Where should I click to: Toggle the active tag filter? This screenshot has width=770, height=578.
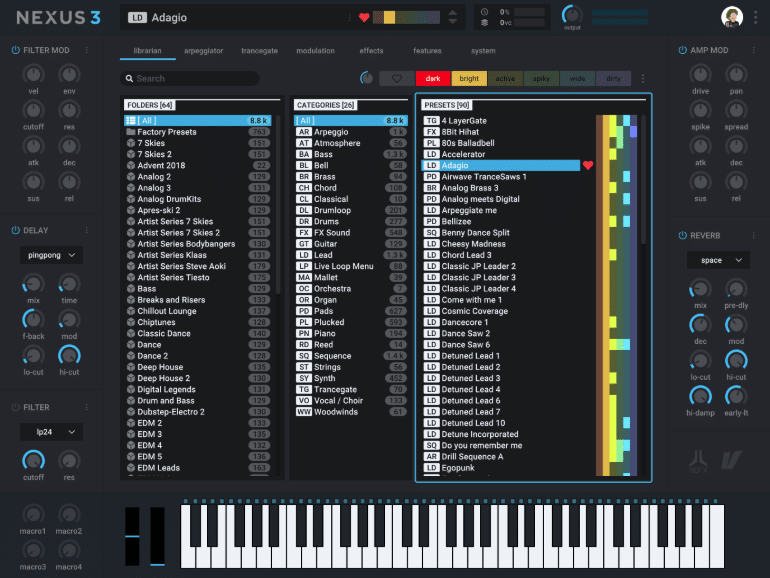505,79
